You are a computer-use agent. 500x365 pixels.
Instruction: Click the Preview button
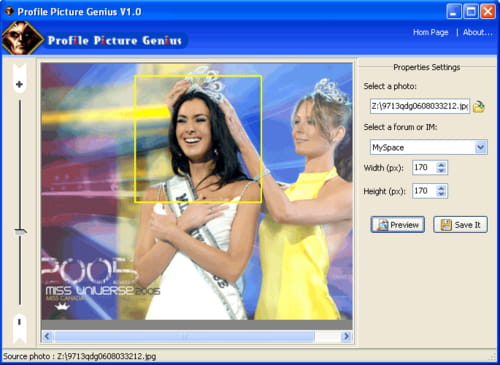coord(398,225)
